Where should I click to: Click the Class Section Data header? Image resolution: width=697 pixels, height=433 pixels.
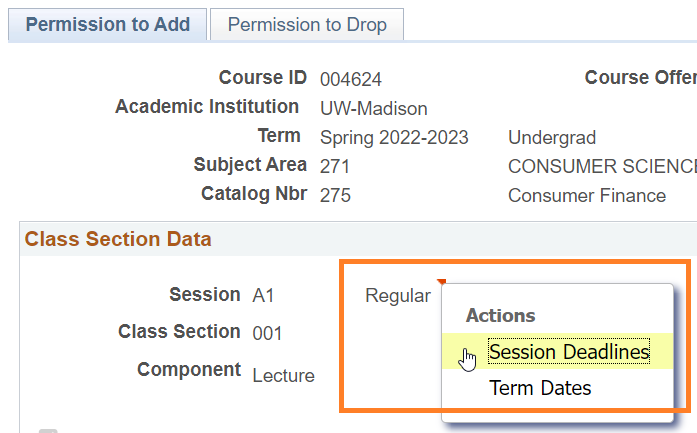click(118, 239)
